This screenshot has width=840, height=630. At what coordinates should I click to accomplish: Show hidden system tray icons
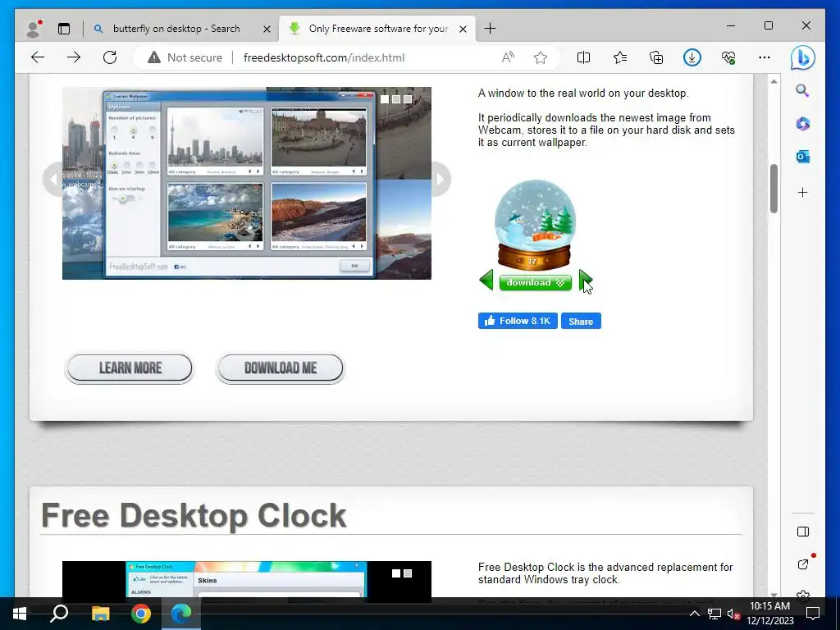[x=694, y=614]
